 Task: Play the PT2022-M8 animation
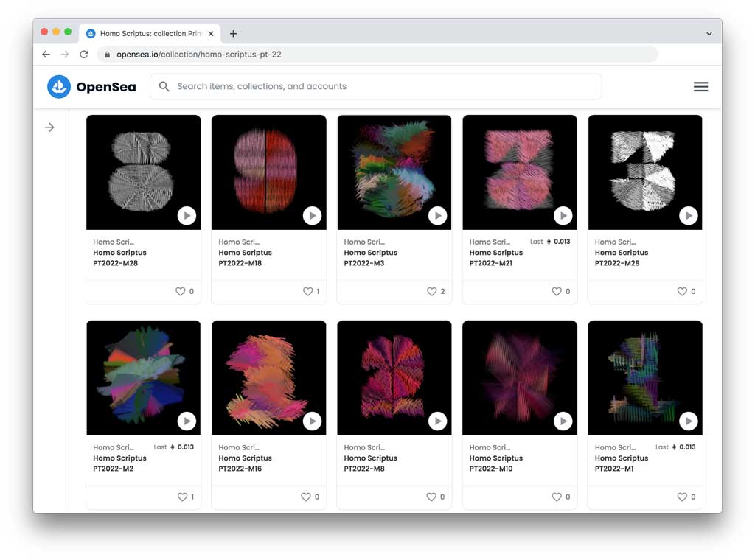[x=438, y=421]
